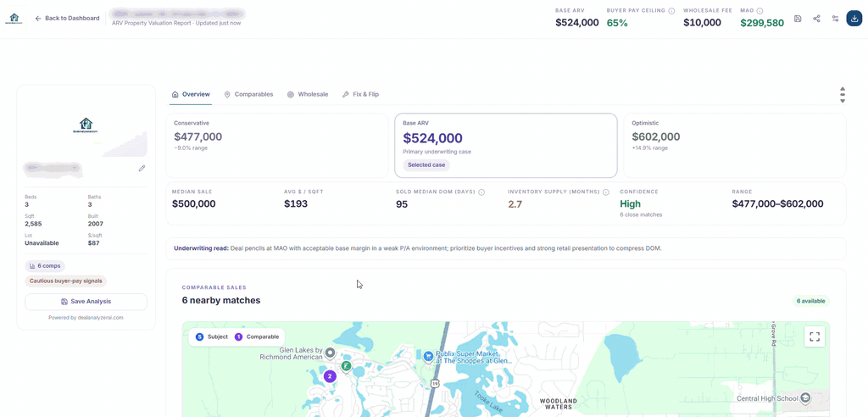Select the Optimistic $602,000 case card
The height and width of the screenshot is (417, 868).
coord(735,146)
